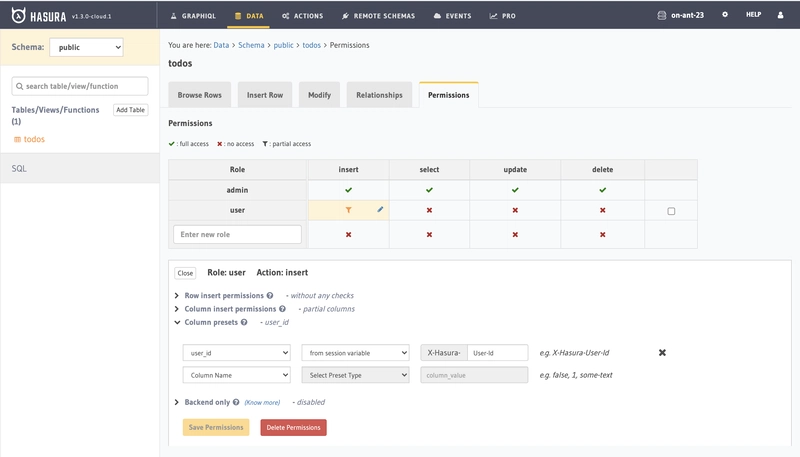Open the settings gear icon
The image size is (800, 457).
pos(724,15)
